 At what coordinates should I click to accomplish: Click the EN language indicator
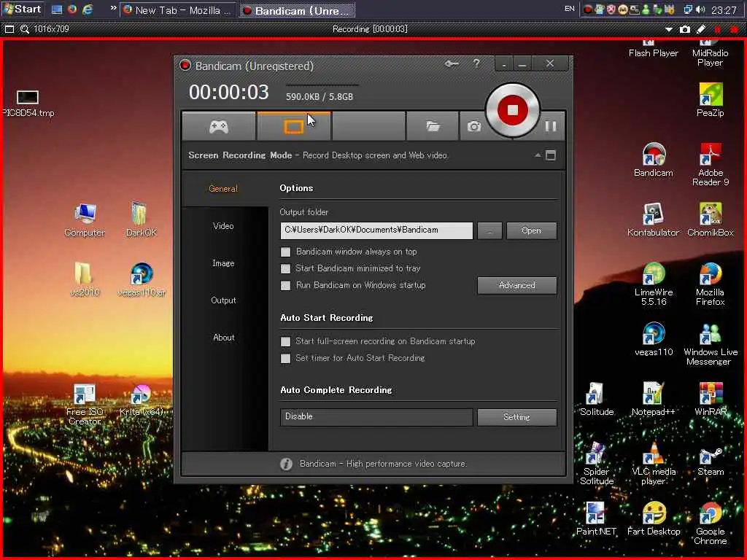coord(569,9)
